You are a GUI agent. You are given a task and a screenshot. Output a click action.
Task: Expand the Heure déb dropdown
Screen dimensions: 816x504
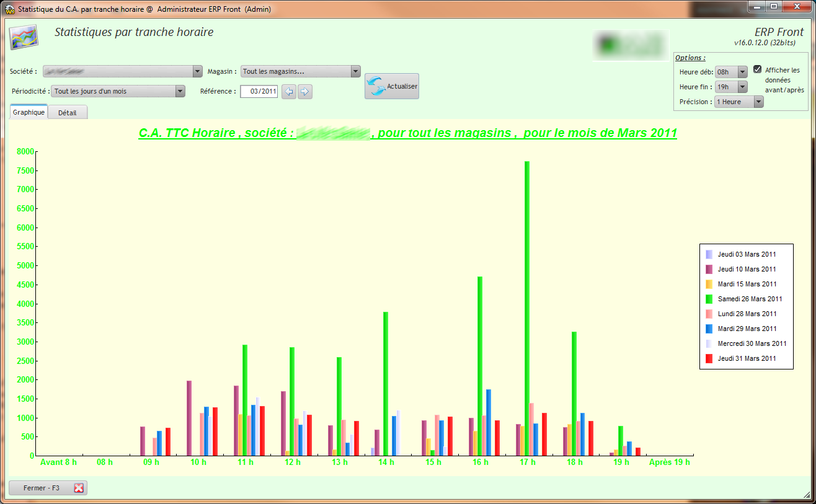coord(742,72)
